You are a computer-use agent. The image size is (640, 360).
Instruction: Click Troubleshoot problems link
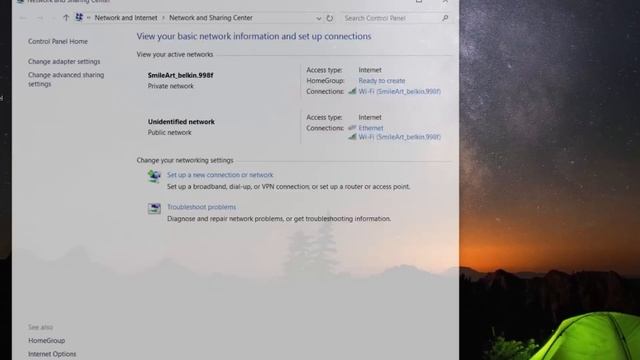tap(201, 207)
